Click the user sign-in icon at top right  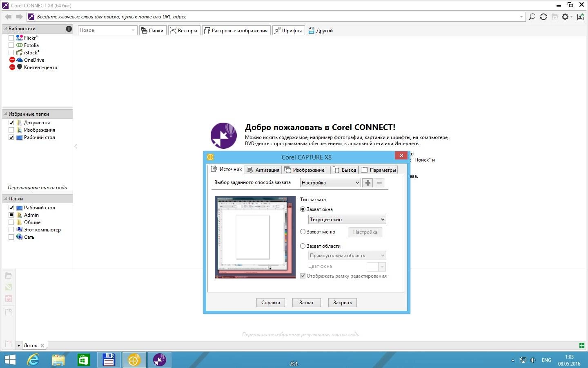(580, 17)
